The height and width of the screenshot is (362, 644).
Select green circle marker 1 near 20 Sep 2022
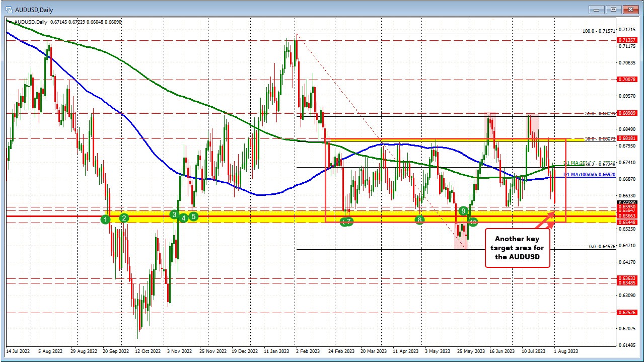point(105,220)
